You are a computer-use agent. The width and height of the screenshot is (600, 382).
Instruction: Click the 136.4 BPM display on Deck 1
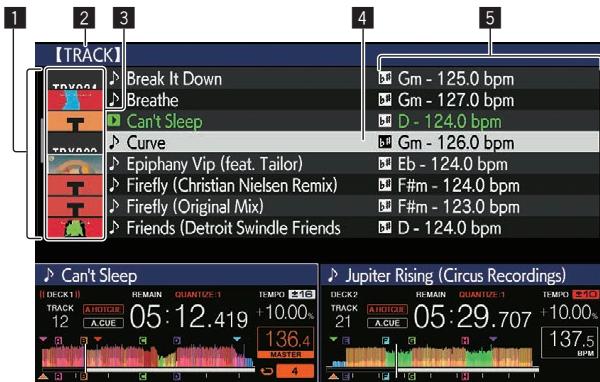[285, 339]
